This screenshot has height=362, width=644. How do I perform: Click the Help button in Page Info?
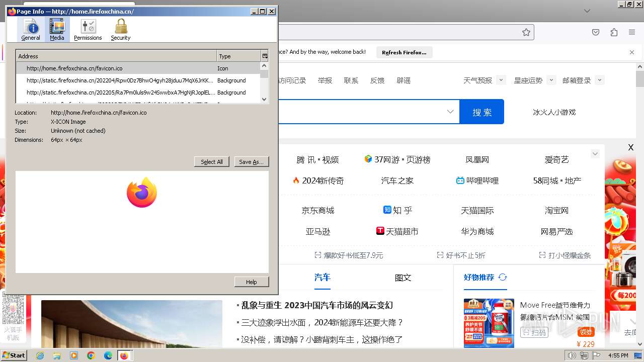(x=252, y=282)
